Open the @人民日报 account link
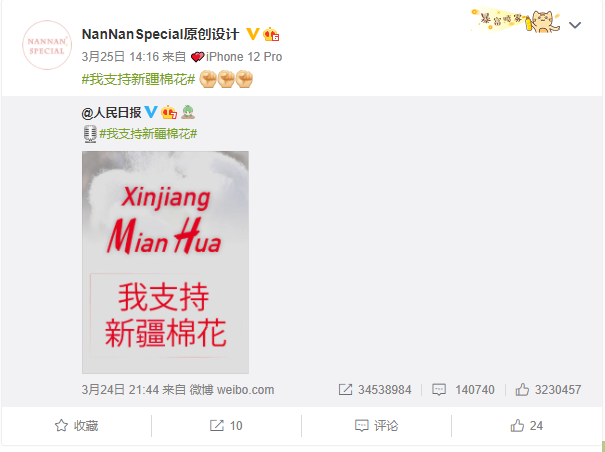605x452 pixels. [111, 113]
